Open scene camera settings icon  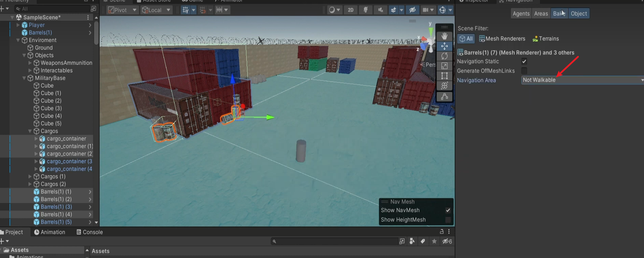click(425, 10)
